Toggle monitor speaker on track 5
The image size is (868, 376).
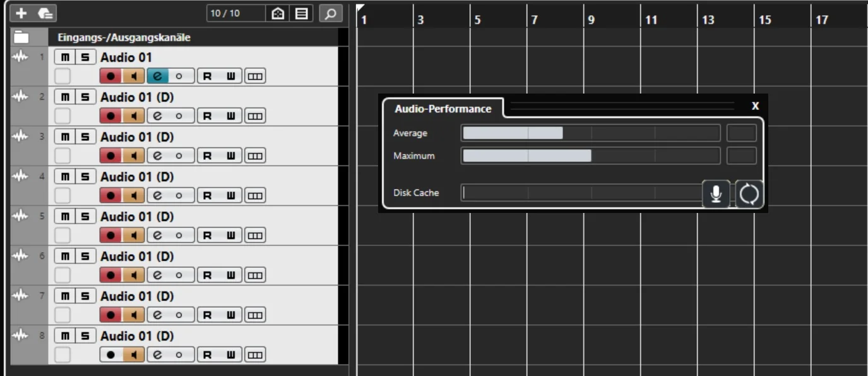[x=133, y=235]
